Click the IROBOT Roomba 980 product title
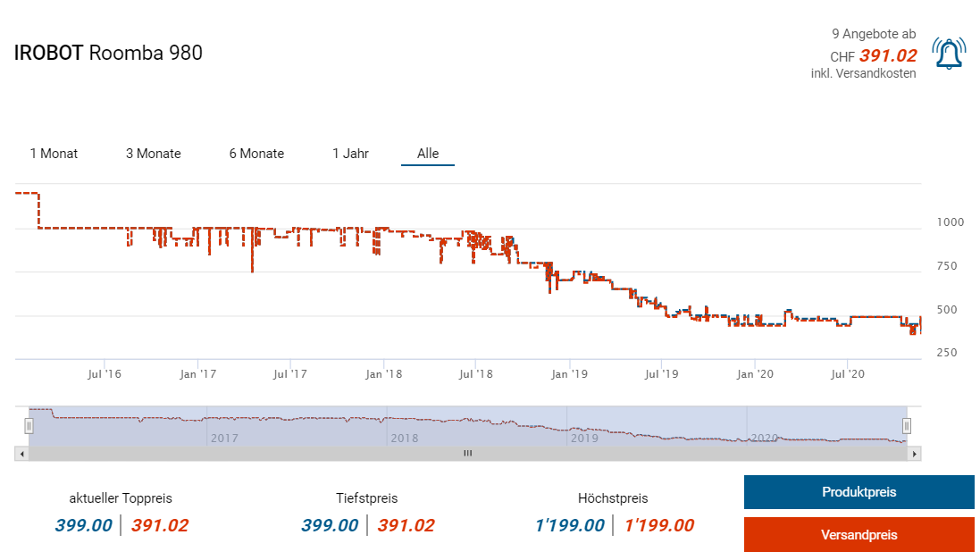This screenshot has height=560, width=980. [x=108, y=53]
